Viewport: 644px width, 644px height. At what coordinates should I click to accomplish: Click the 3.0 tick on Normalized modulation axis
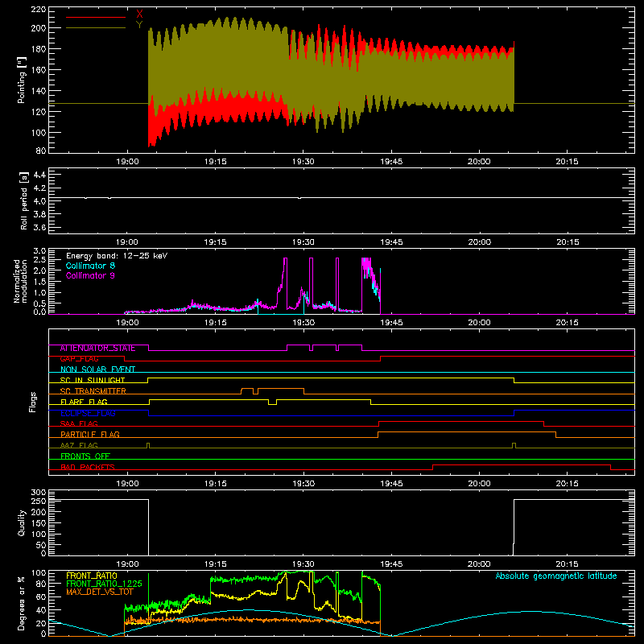(39, 250)
